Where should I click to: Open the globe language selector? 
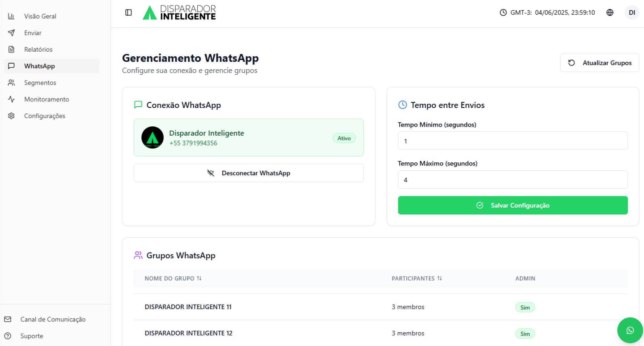coord(610,13)
